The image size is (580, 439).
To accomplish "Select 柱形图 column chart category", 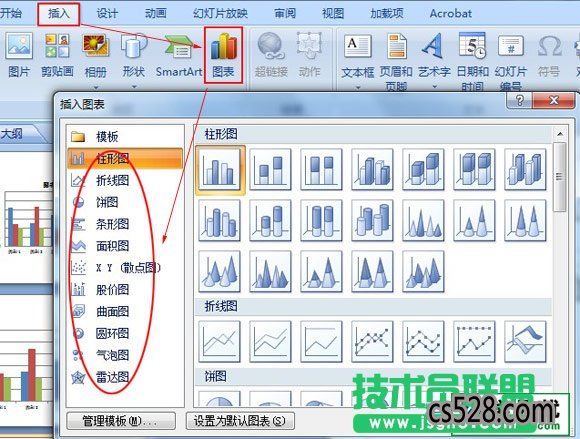I will point(125,158).
